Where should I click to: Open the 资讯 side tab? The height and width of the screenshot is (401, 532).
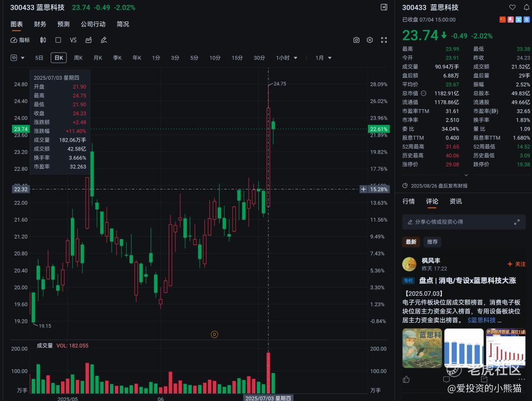pos(456,201)
